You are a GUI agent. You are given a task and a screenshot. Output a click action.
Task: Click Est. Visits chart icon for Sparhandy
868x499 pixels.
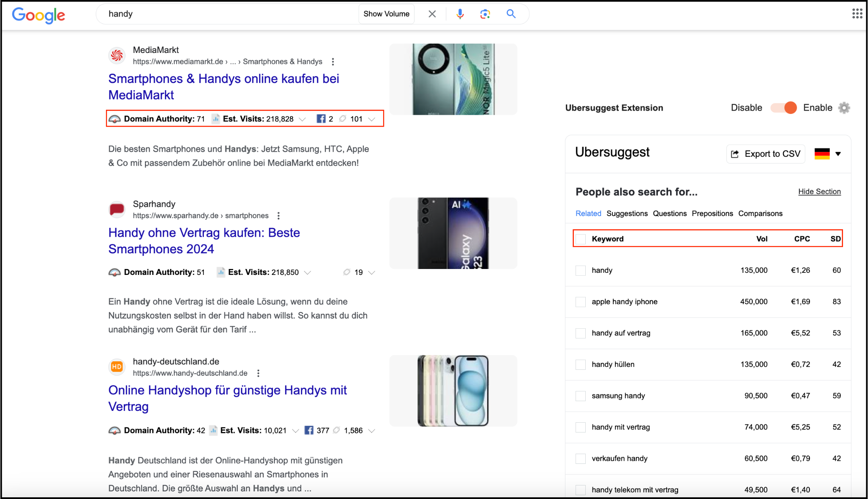[x=221, y=272]
